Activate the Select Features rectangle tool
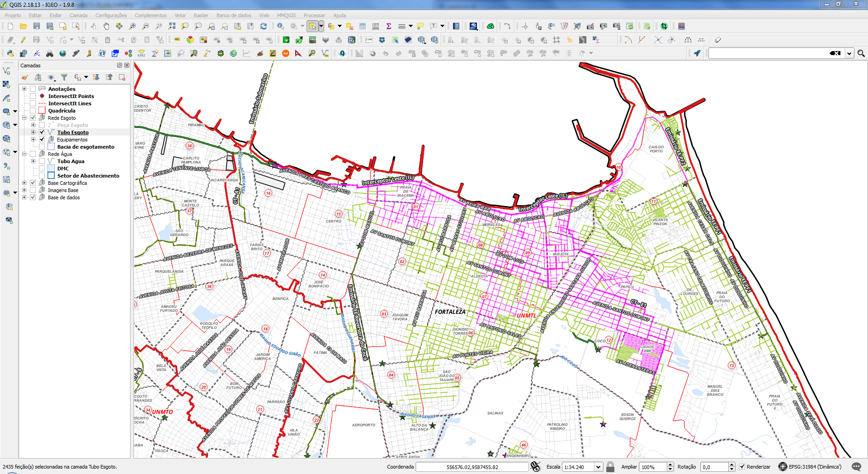Screen dimensions: 868x474 pyautogui.click(x=312, y=26)
